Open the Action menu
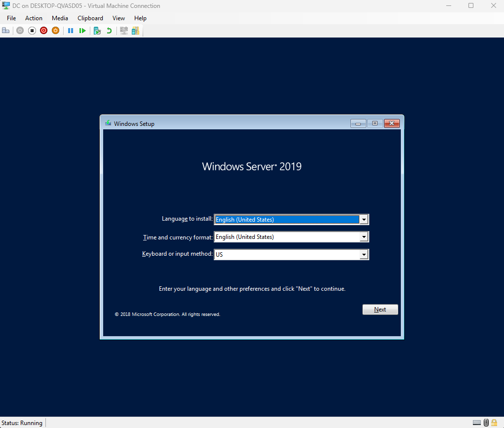Viewport: 504px width, 428px height. (34, 18)
